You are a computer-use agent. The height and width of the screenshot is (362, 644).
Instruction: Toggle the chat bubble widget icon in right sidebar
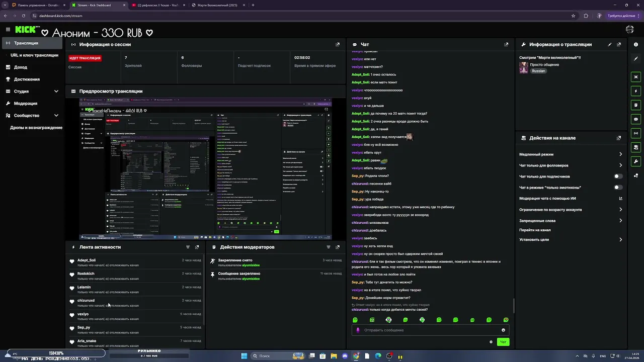point(636,119)
